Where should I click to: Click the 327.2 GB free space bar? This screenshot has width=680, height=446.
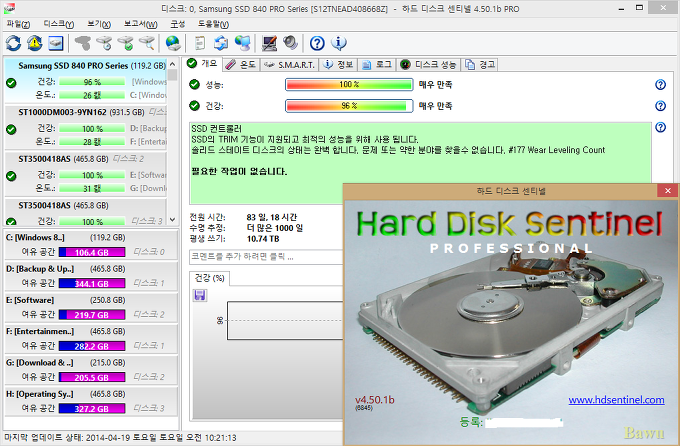(92, 408)
